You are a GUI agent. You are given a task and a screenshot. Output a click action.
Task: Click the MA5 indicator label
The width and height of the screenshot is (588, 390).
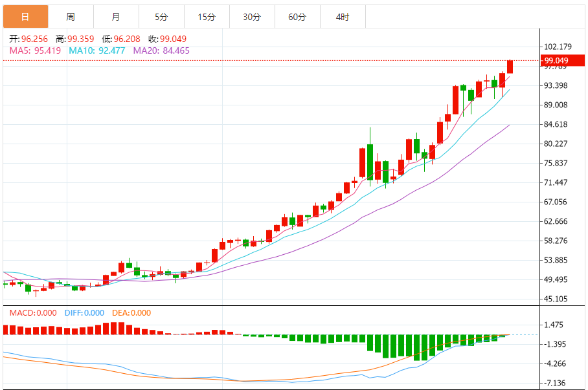[x=35, y=50]
